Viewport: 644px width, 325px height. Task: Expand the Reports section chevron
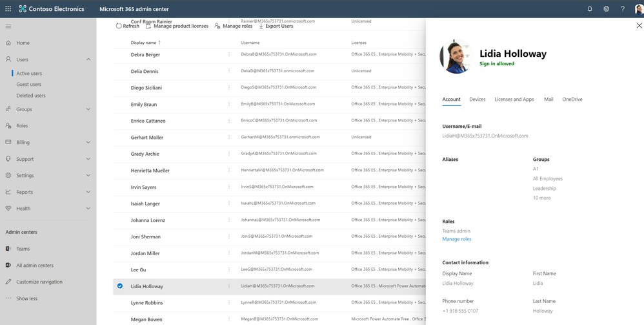coord(88,192)
